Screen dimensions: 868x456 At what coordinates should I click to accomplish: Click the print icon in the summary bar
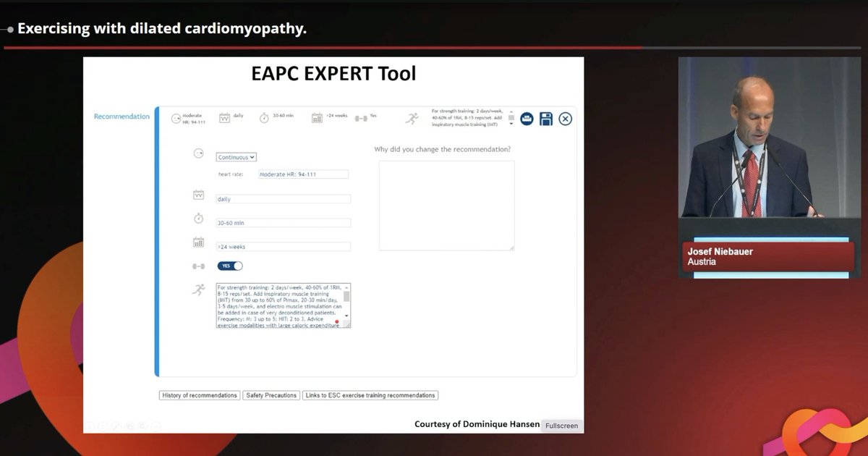pos(527,119)
